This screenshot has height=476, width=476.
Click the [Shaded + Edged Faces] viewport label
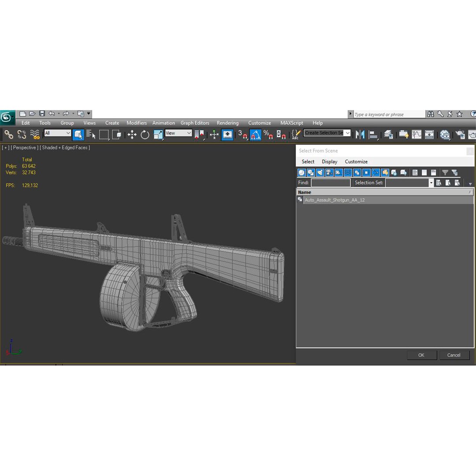65,148
